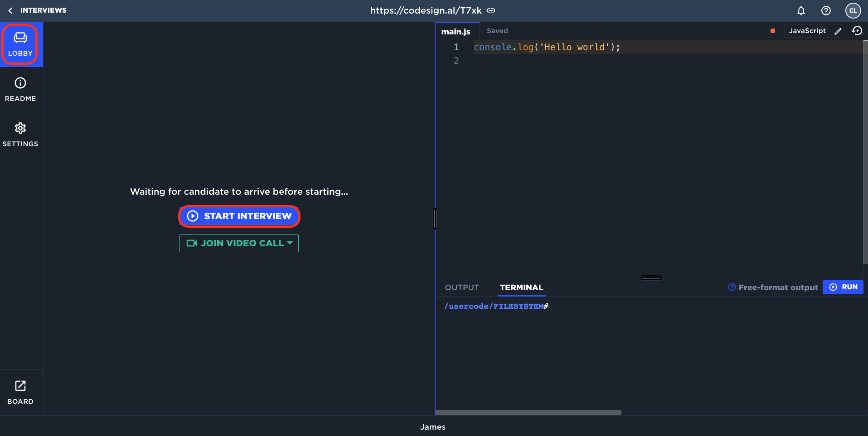This screenshot has width=868, height=436.
Task: Open the CL user avatar menu
Action: point(853,10)
